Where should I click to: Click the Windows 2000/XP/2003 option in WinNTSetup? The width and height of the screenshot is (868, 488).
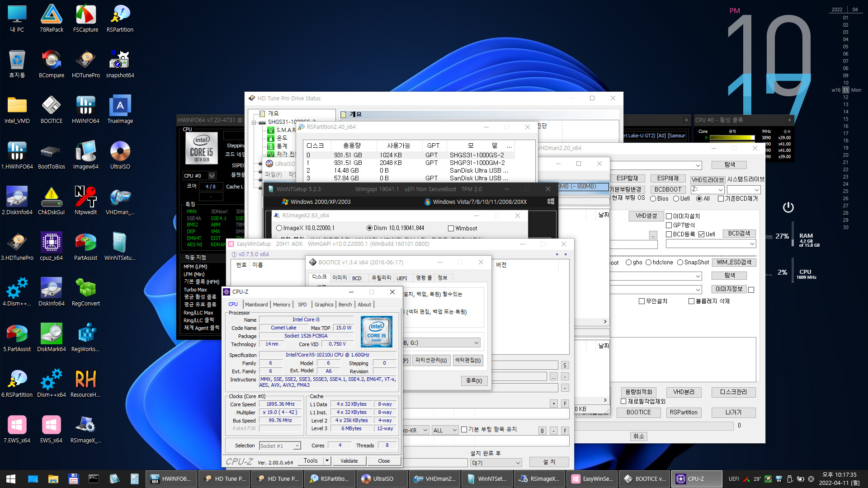coord(316,202)
